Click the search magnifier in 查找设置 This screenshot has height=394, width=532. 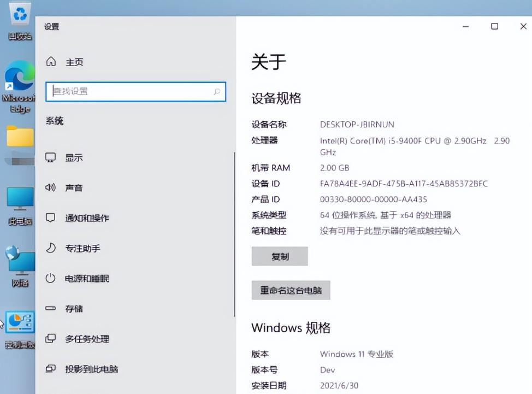217,91
